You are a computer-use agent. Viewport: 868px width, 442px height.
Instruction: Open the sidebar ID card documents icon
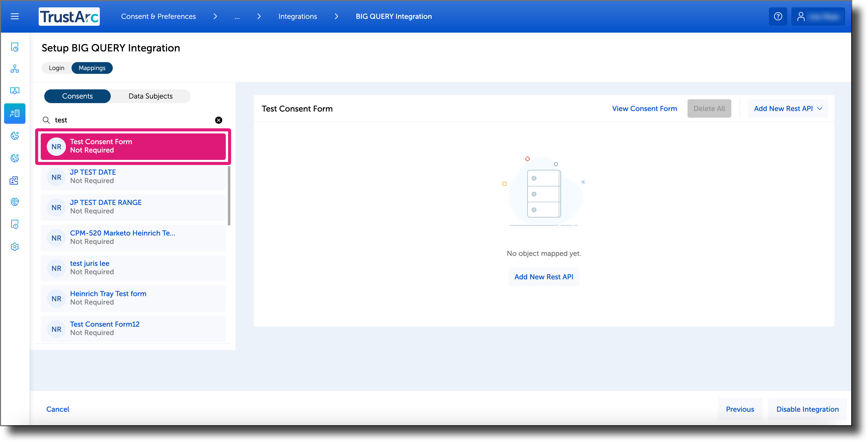pos(15,180)
